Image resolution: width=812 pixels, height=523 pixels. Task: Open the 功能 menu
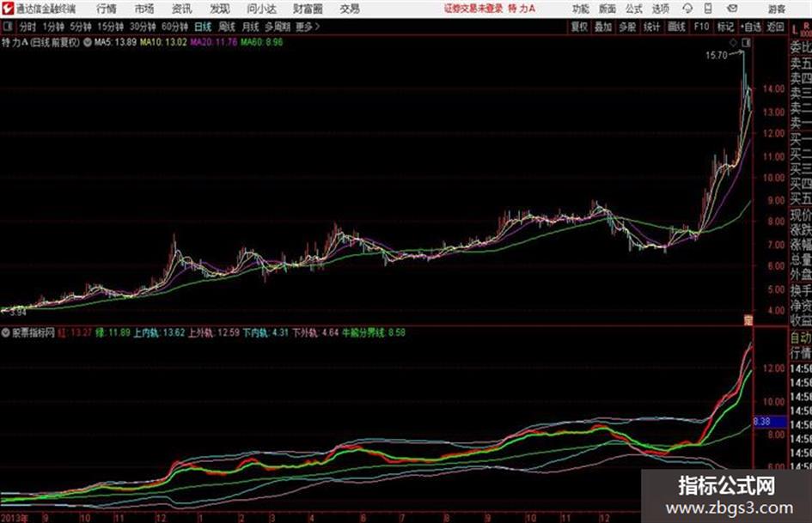click(x=581, y=9)
